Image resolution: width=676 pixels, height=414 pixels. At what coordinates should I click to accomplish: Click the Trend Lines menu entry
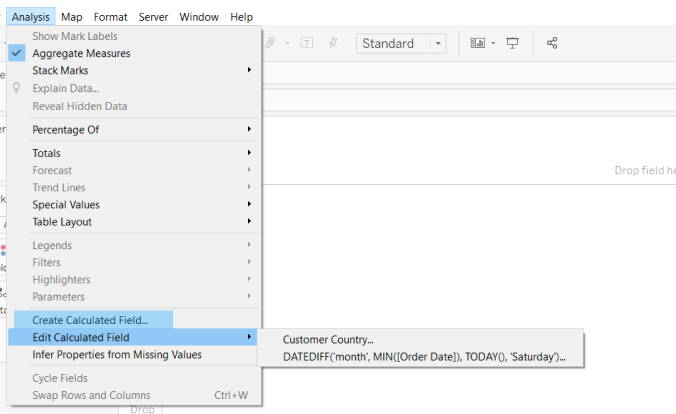[x=134, y=188]
